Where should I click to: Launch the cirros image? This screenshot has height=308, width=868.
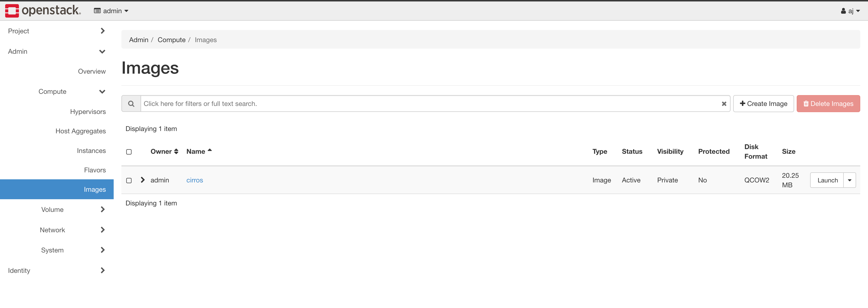[827, 180]
